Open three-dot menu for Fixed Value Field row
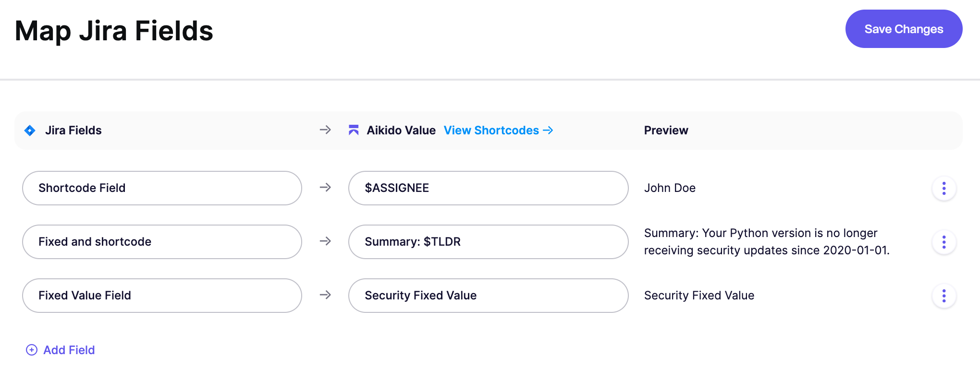 click(x=943, y=296)
